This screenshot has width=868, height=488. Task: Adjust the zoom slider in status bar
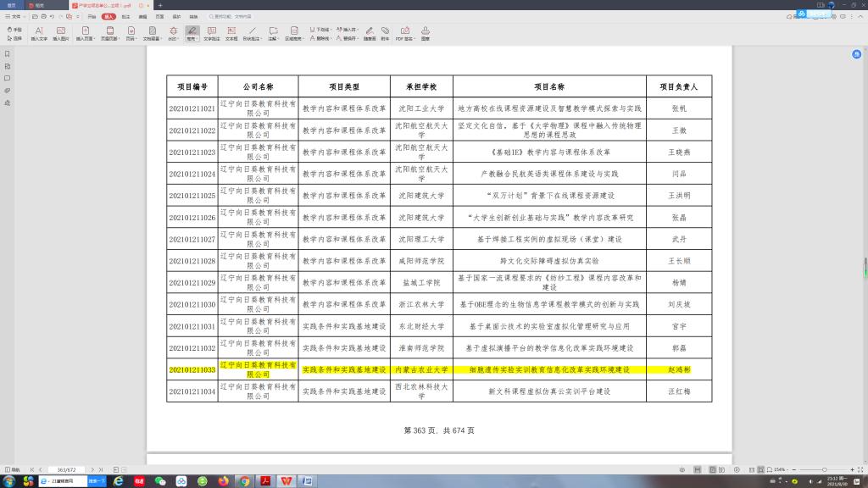[x=824, y=469]
